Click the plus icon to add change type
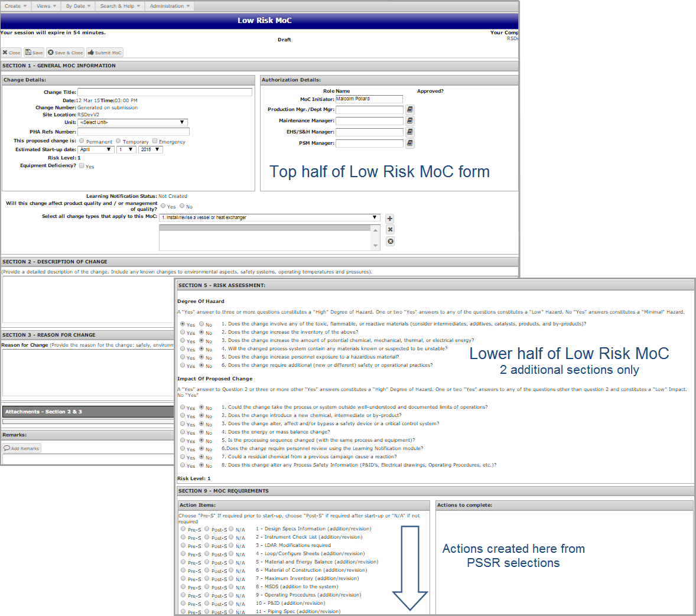The image size is (696, 616). 390,219
